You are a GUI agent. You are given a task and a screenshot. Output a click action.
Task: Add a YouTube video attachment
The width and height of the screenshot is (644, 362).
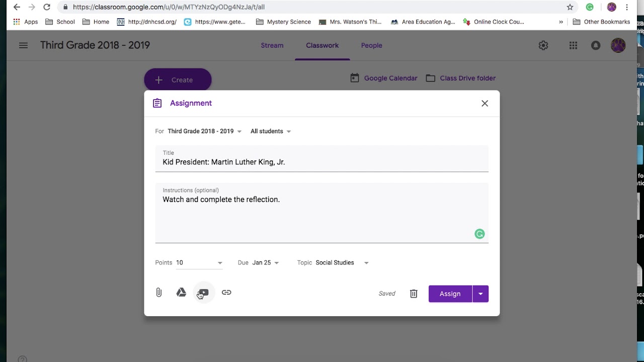tap(204, 292)
